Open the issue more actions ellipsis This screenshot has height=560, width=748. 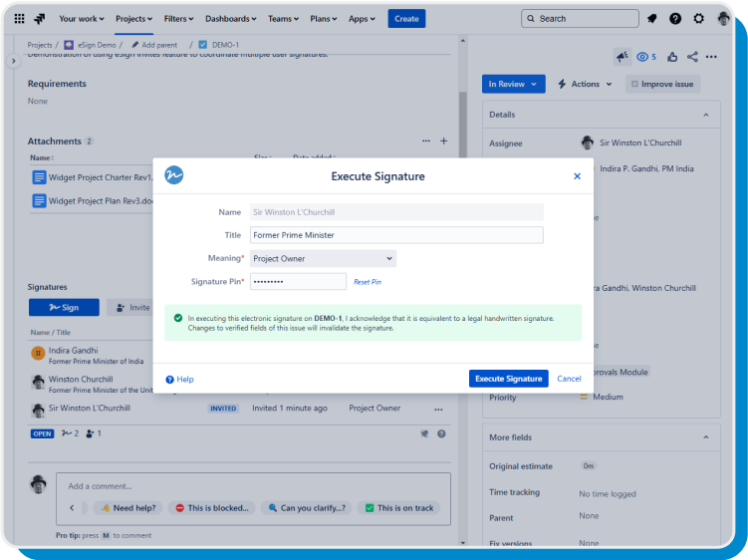click(711, 57)
